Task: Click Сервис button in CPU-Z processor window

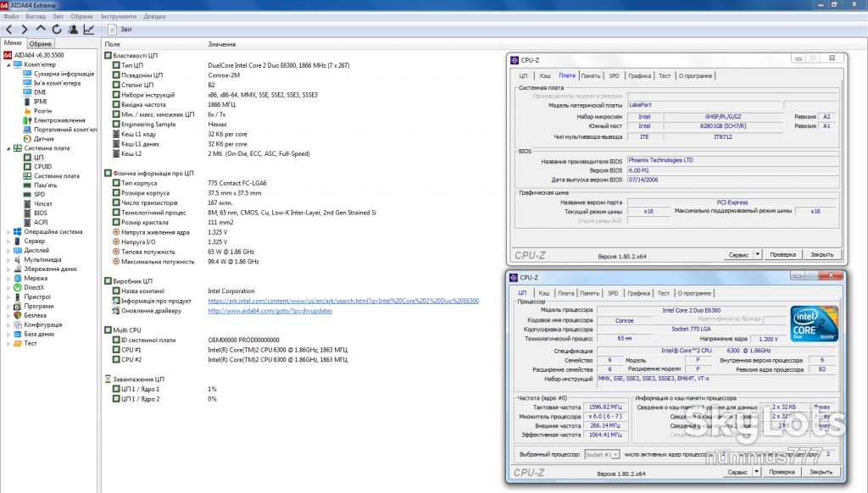Action: click(737, 472)
